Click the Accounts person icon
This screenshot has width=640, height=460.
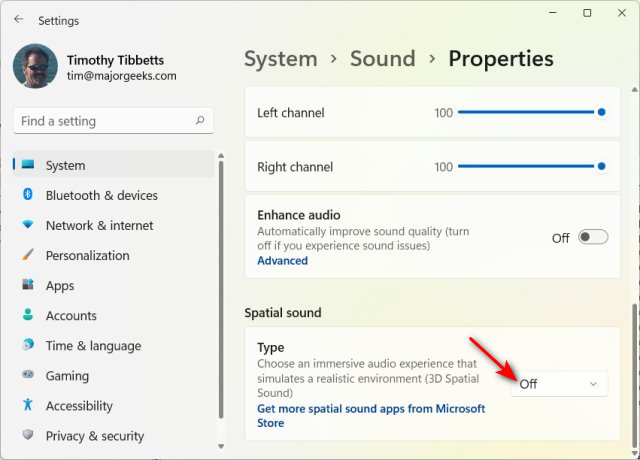[x=28, y=314]
